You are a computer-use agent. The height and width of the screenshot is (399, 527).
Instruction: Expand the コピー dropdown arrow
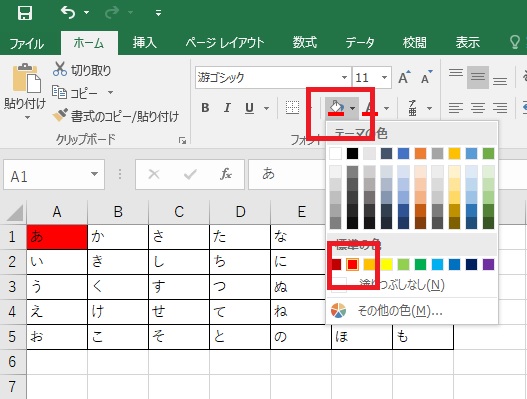[110, 92]
